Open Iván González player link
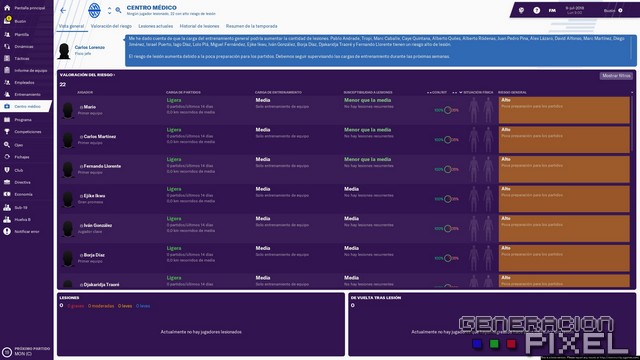This screenshot has height=360, width=640. (98, 225)
